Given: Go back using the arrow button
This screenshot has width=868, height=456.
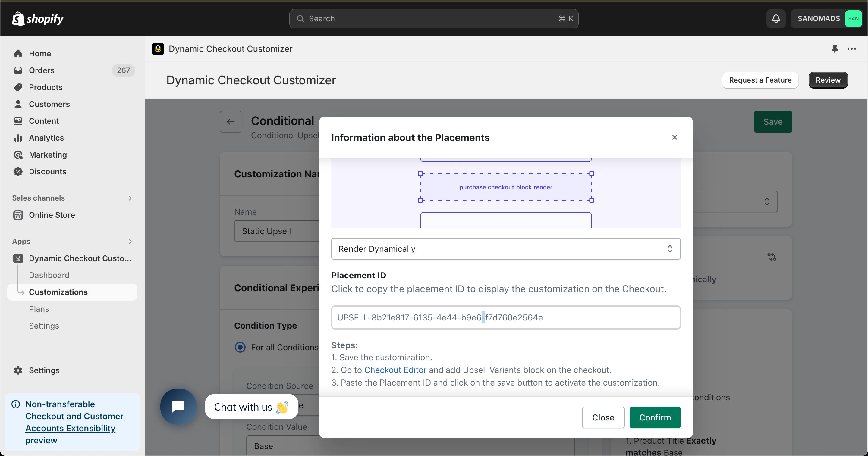Looking at the screenshot, I should tap(231, 122).
